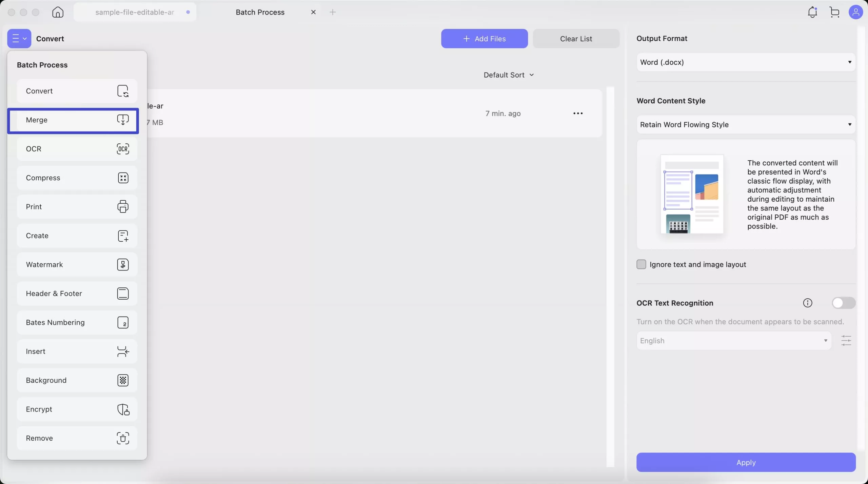This screenshot has height=484, width=868.
Task: Select Encrypt in Batch Process menu
Action: [x=77, y=409]
